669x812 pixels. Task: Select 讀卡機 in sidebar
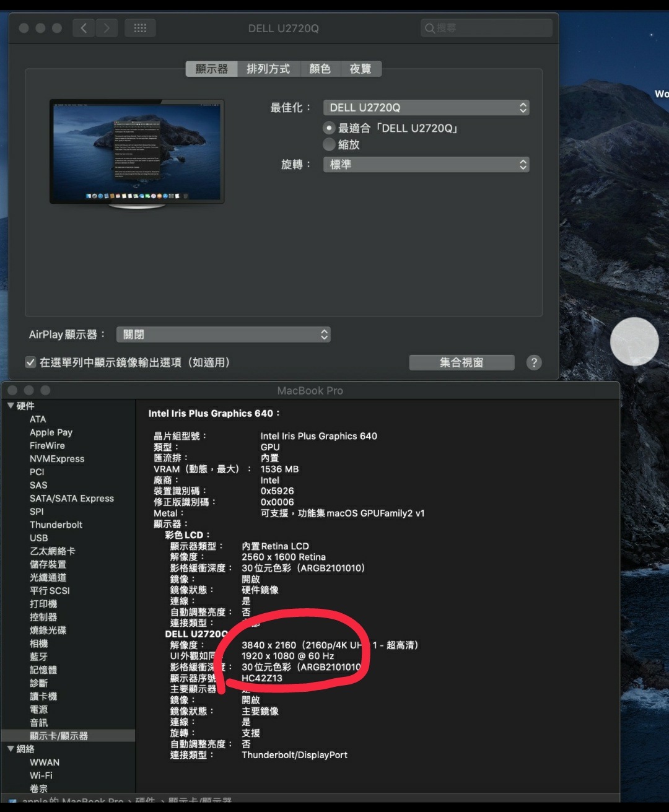[43, 696]
